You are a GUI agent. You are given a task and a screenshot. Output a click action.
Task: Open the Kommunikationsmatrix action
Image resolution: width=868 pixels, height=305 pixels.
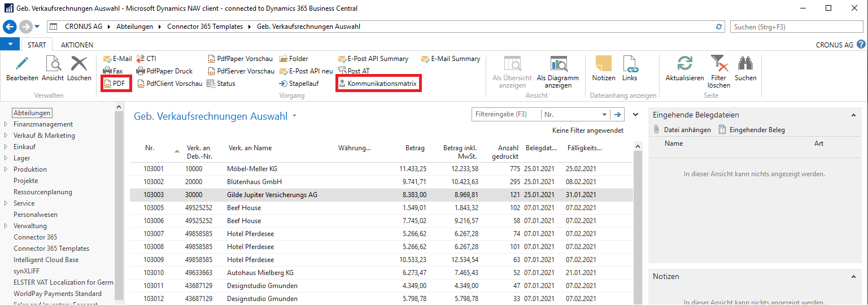coord(378,84)
